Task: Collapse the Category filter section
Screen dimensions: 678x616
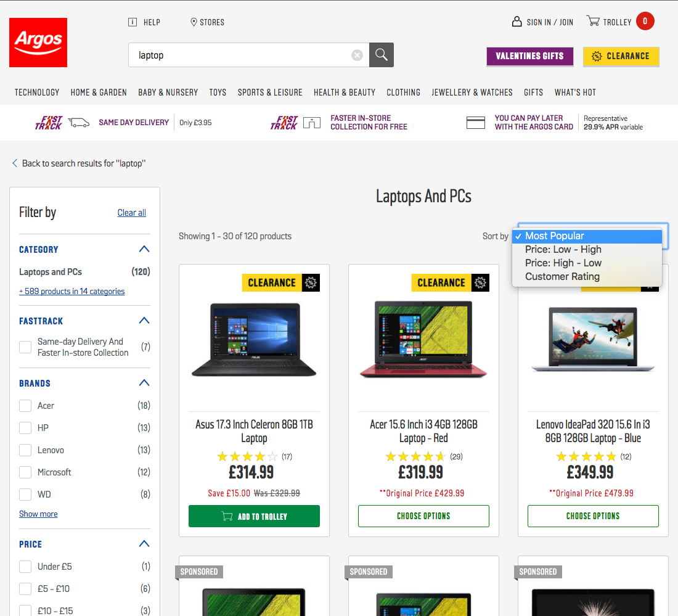Action: [144, 249]
